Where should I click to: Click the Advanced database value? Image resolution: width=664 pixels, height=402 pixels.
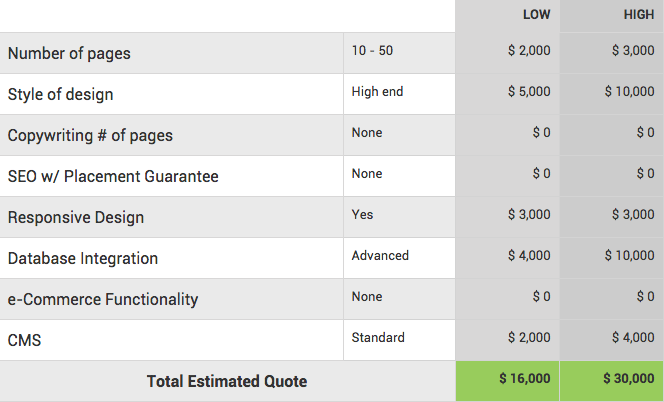click(380, 255)
